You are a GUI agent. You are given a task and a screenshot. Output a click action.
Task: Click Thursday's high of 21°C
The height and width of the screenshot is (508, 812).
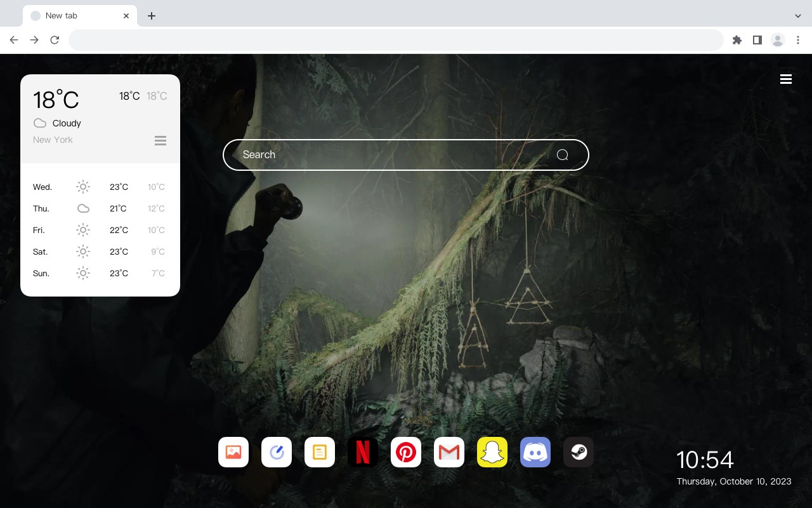[x=118, y=208]
